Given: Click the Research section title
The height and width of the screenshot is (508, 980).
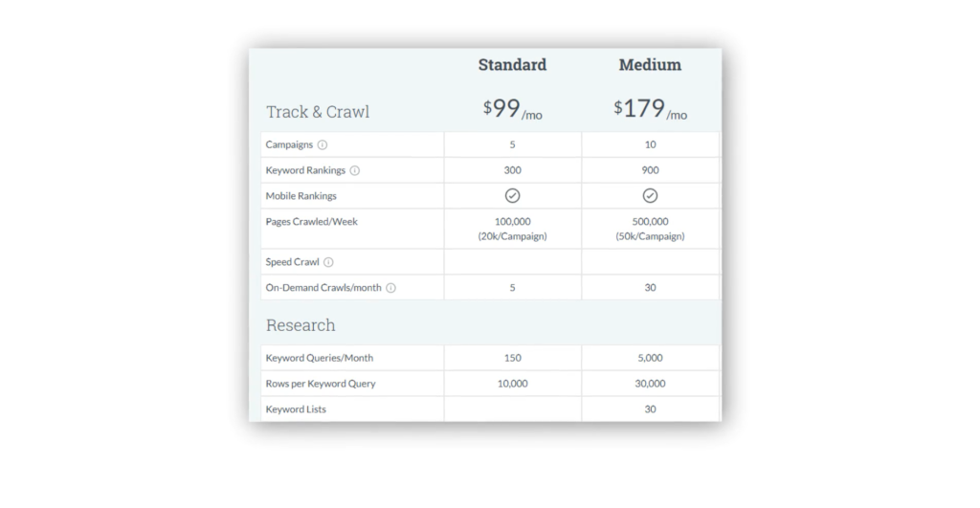Looking at the screenshot, I should (301, 325).
